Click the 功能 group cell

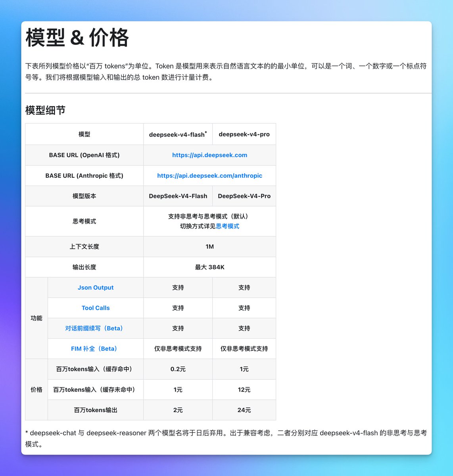(36, 318)
